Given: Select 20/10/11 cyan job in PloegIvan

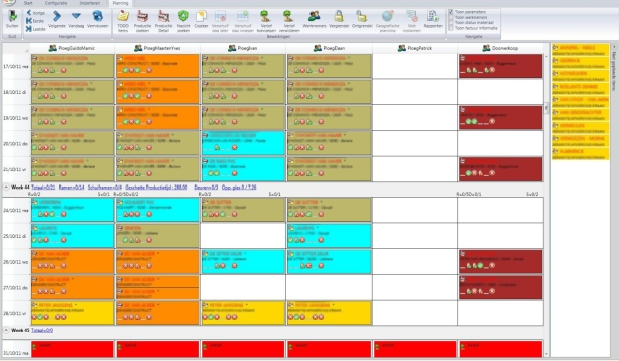Looking at the screenshot, I should 243,143.
